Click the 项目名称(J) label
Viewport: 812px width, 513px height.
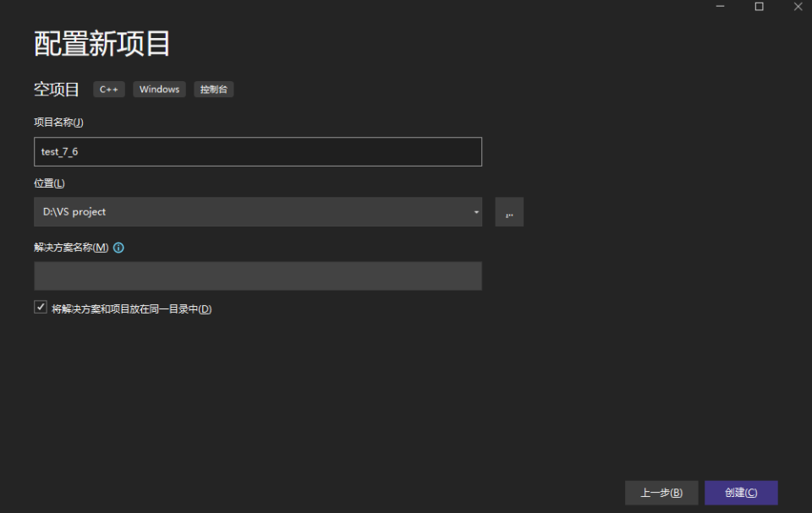pos(58,123)
